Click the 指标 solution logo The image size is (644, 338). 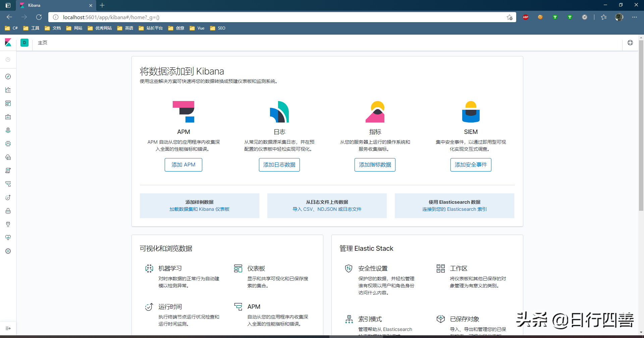click(x=375, y=112)
